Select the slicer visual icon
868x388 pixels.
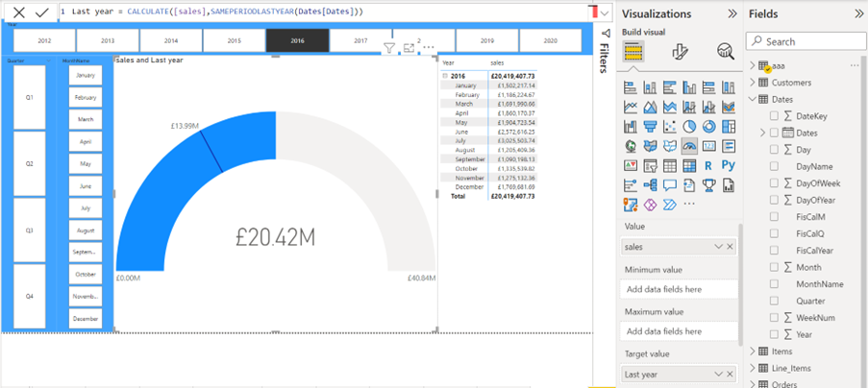[650, 165]
